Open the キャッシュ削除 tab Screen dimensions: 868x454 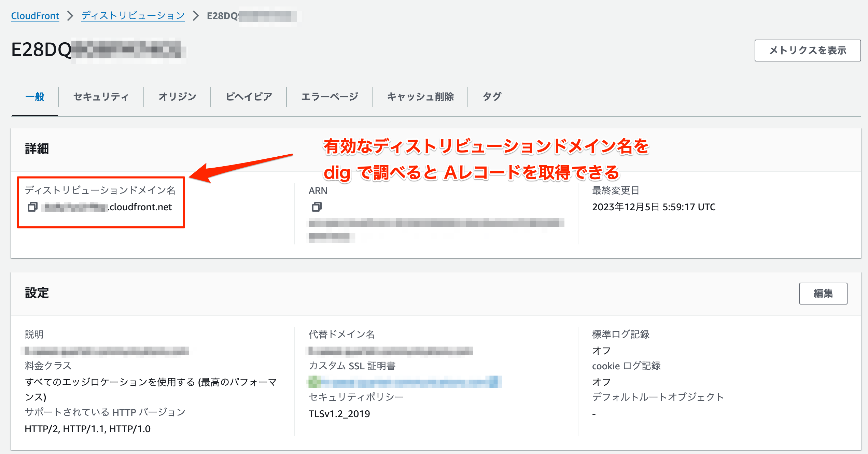pyautogui.click(x=420, y=97)
